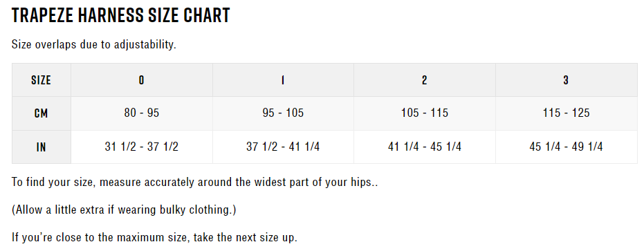Click the Trapeze Harness Size Chart heading
Viewport: 644px width, 251px height.
coord(121,16)
